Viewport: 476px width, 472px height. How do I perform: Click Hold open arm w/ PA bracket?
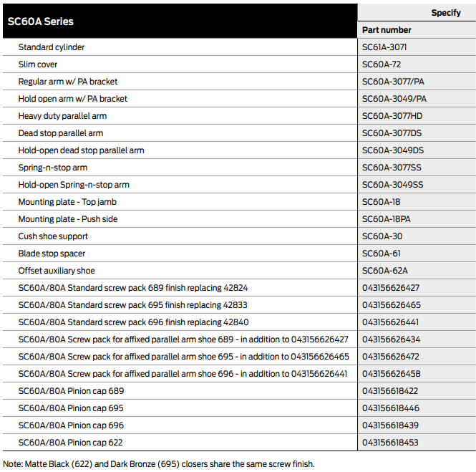(72, 99)
